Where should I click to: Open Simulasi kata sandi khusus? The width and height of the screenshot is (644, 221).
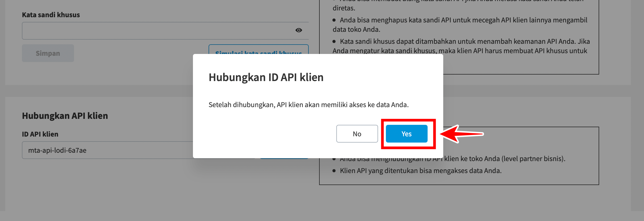258,50
